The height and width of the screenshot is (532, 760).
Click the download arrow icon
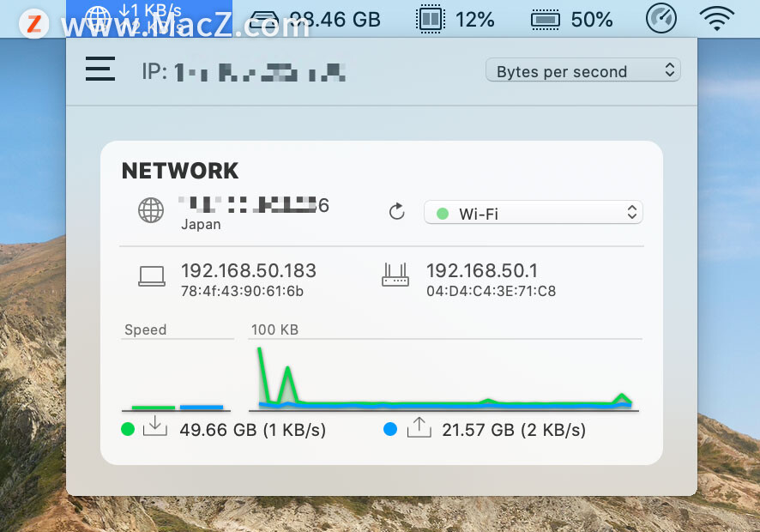pyautogui.click(x=155, y=426)
